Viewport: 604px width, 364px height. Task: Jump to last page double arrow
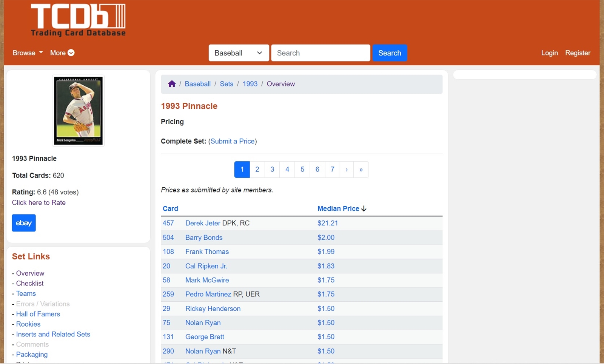361,170
